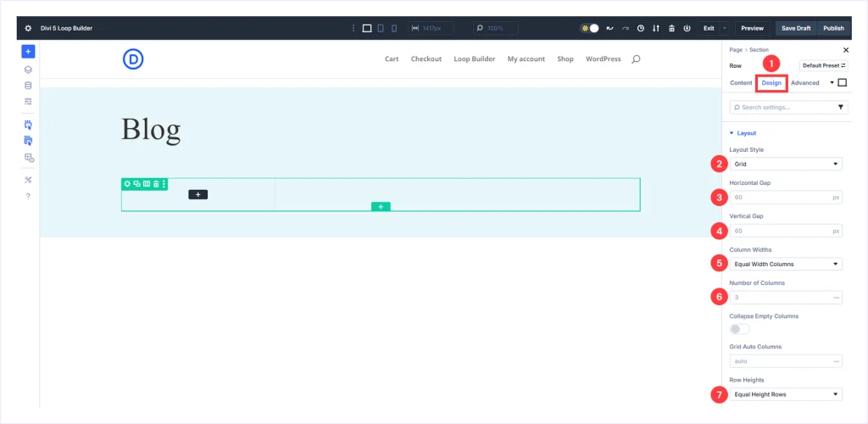Redo the last action

click(626, 28)
